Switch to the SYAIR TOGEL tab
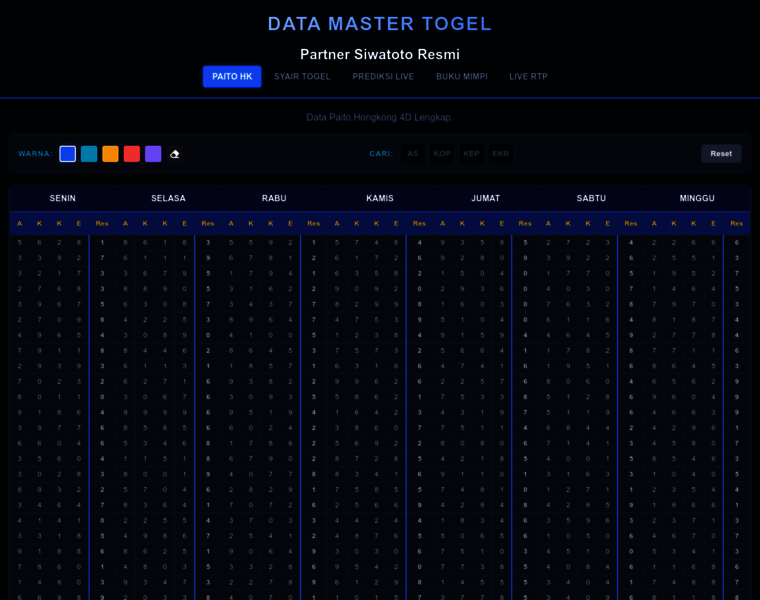This screenshot has width=760, height=600. tap(302, 77)
